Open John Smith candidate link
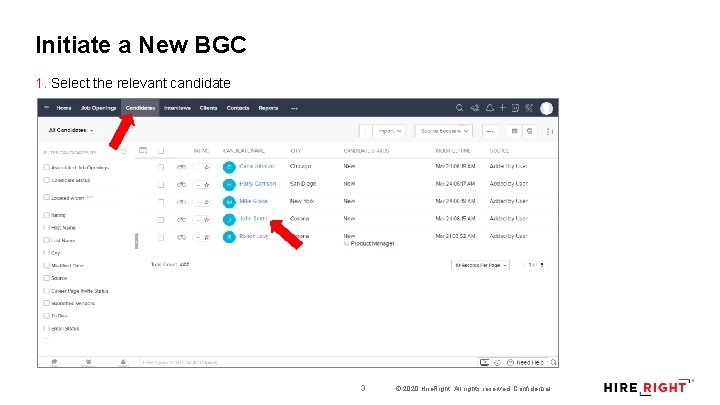The image size is (720, 405). click(253, 219)
